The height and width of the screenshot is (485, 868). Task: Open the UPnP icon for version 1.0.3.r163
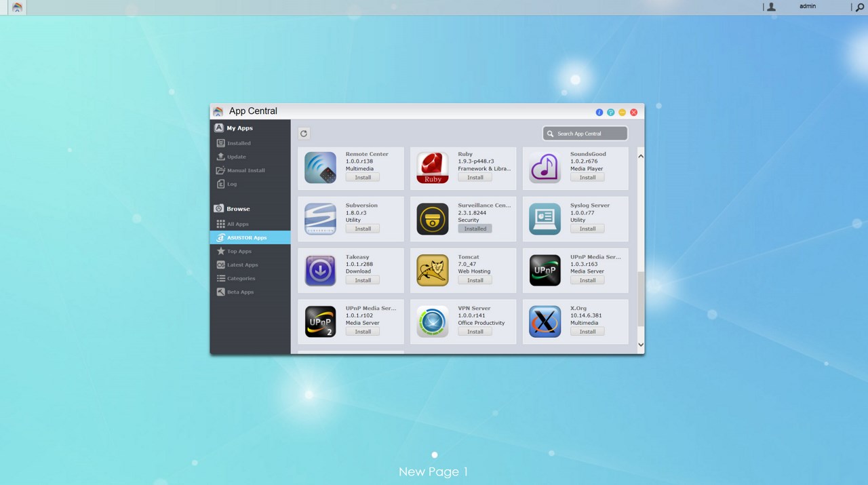[545, 271]
